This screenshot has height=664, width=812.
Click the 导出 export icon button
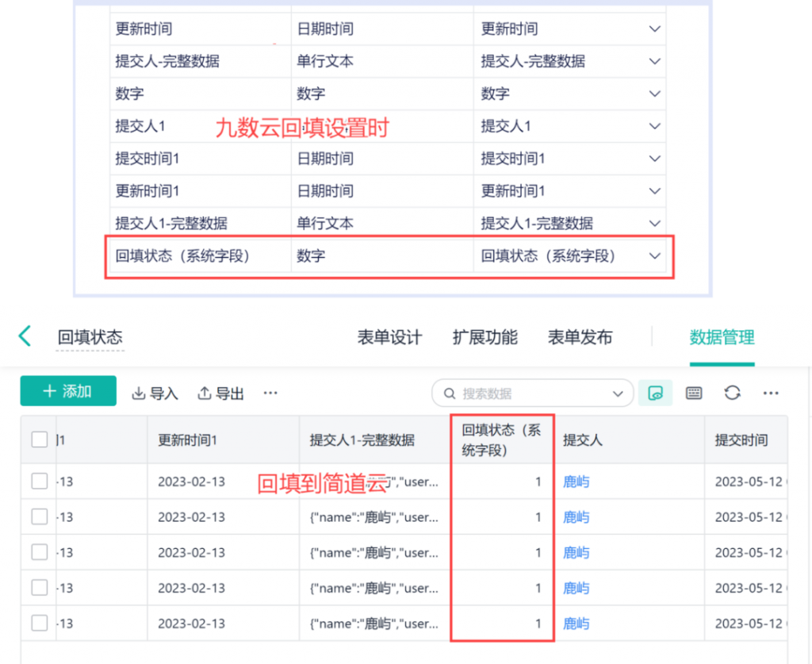220,393
